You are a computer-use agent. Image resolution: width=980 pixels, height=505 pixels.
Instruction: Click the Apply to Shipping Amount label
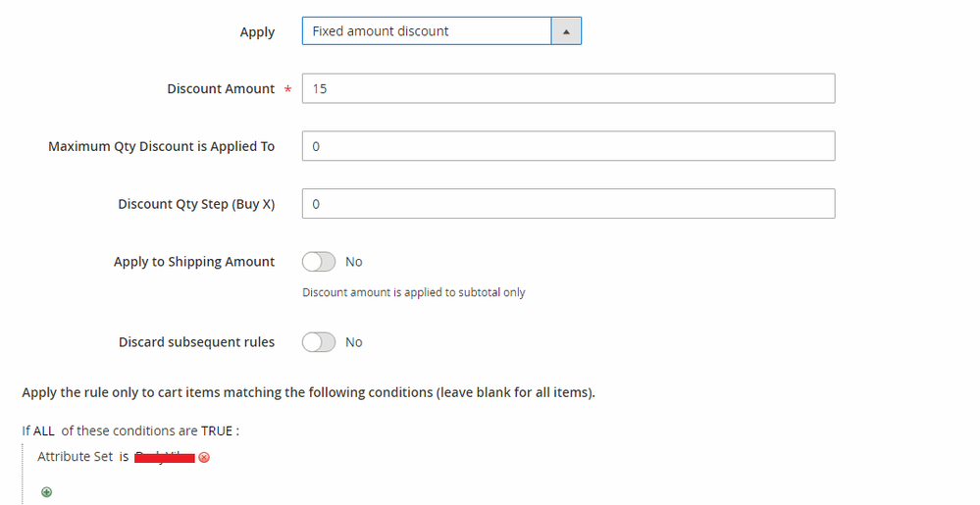pos(194,262)
